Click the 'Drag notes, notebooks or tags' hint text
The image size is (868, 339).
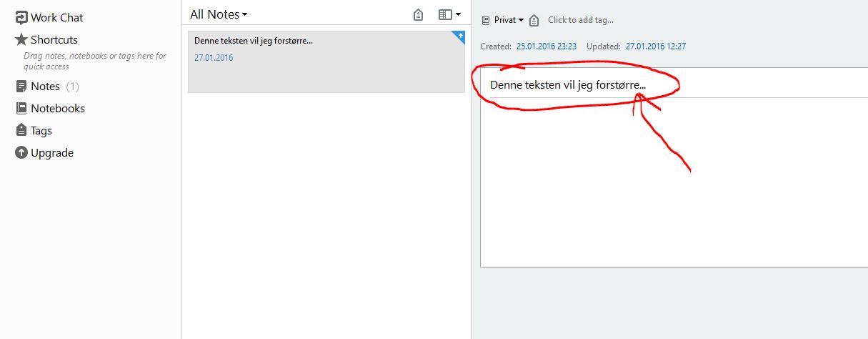coord(95,61)
